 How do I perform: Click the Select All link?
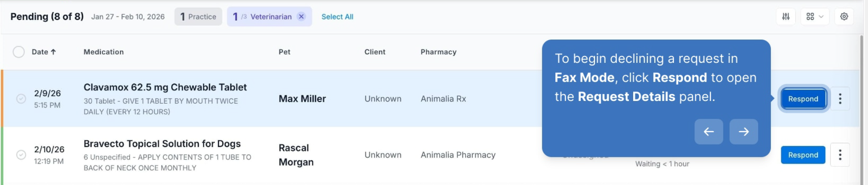(337, 17)
